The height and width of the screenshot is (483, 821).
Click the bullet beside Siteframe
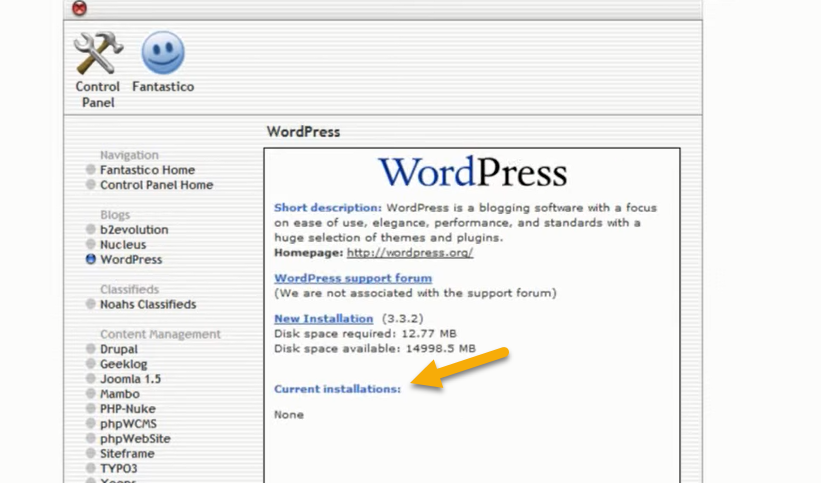click(91, 453)
